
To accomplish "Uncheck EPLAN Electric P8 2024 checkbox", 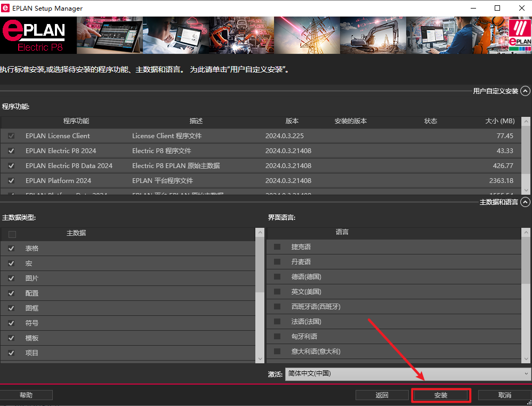I will 11,151.
